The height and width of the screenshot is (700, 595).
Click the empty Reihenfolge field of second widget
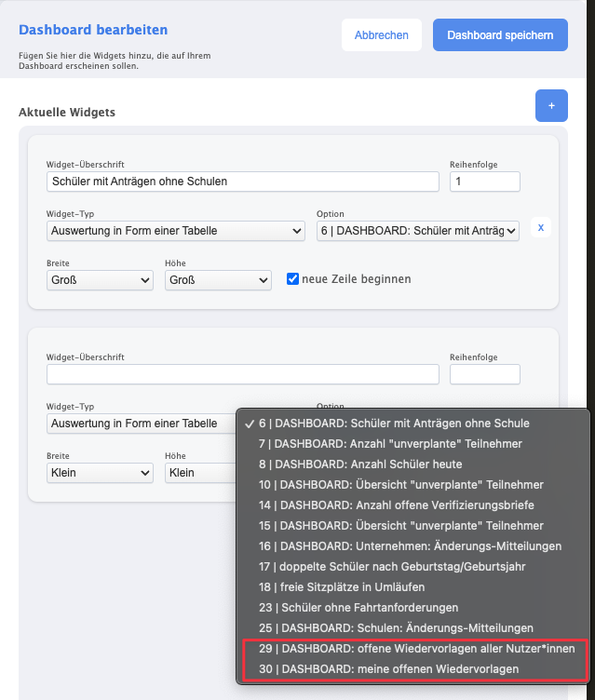484,374
